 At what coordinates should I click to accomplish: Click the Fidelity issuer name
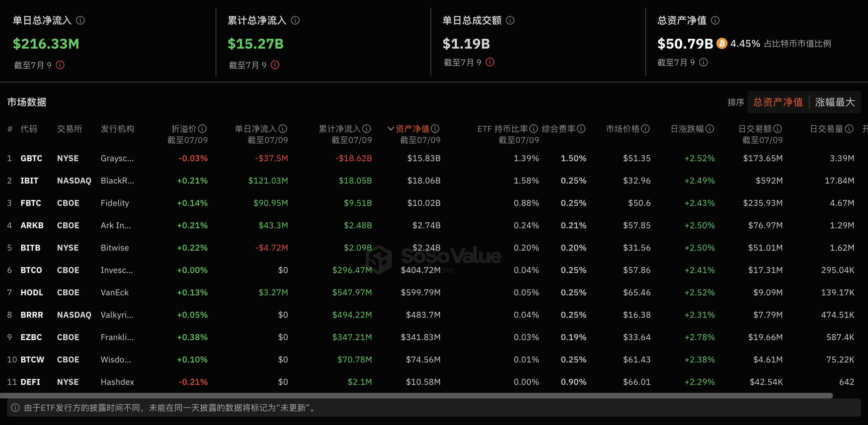tap(115, 203)
